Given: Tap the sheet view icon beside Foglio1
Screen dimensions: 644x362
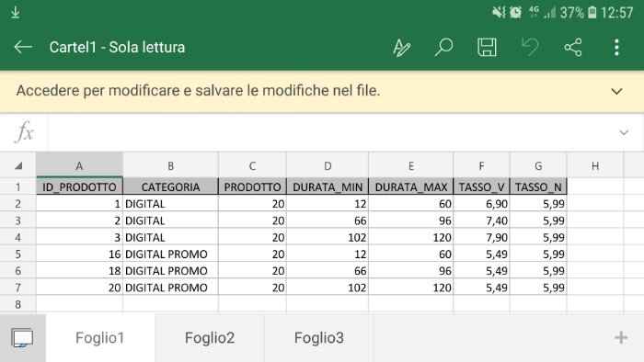Looking at the screenshot, I should [23, 338].
